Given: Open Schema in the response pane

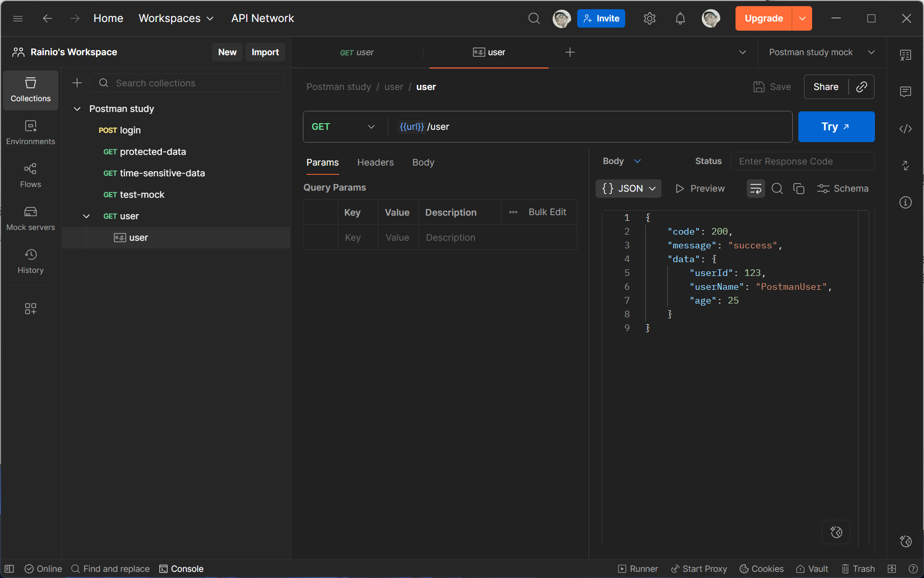Looking at the screenshot, I should [x=843, y=189].
